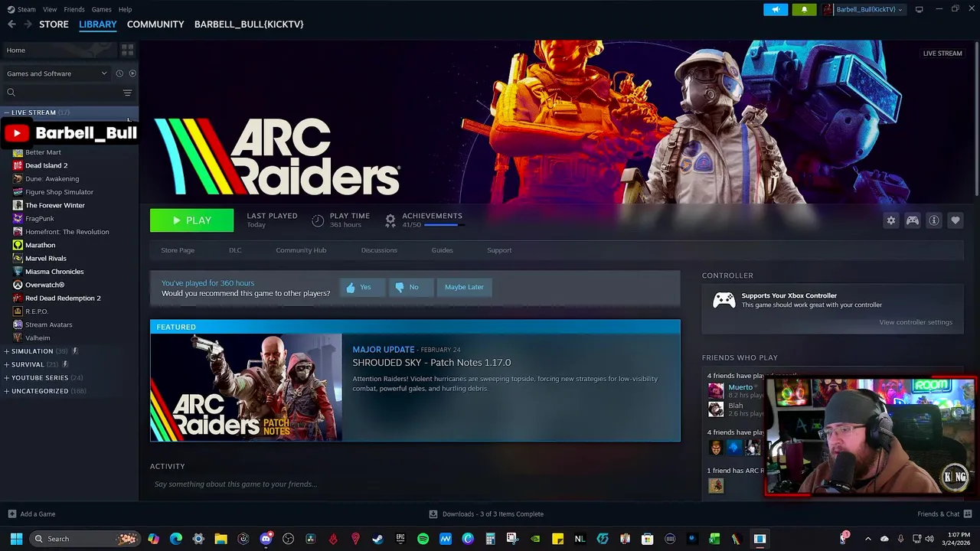Go forward with the right arrow
The width and height of the screenshot is (980, 551).
28,24
